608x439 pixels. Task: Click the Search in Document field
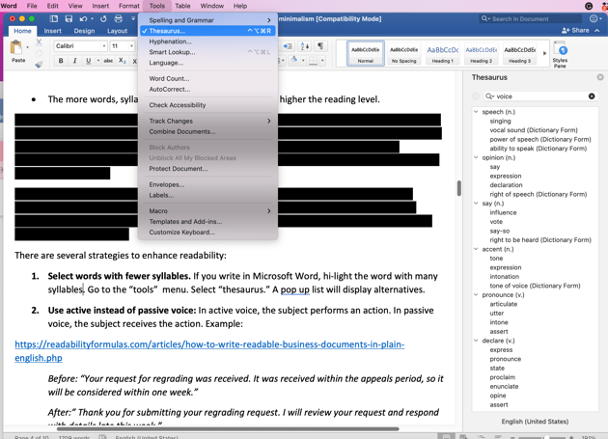[531, 19]
